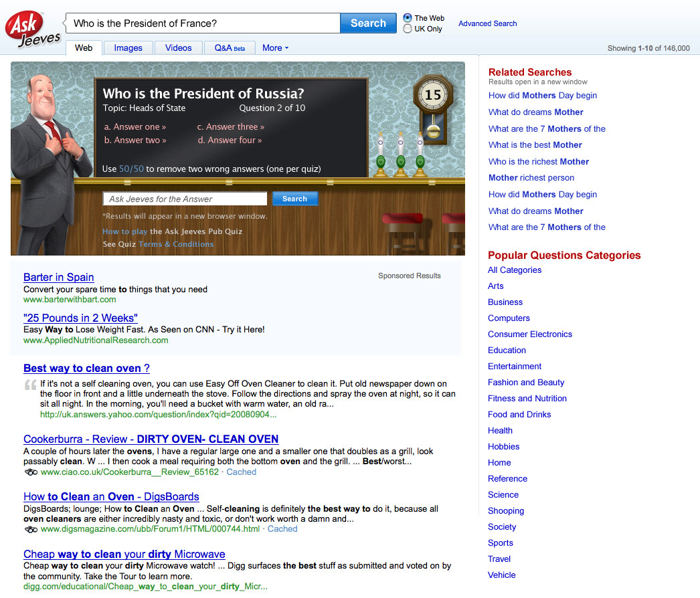
Task: Click binoculars icon beside digsmagazine.com result
Action: [31, 529]
